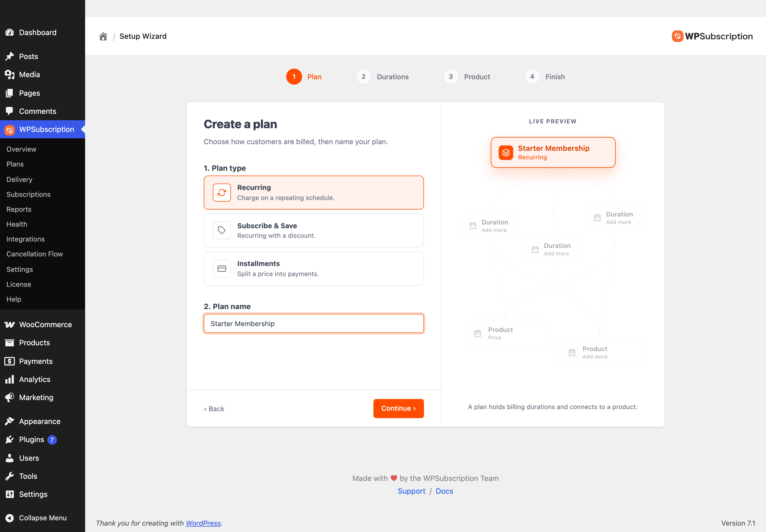The height and width of the screenshot is (532, 766).
Task: Click the "Create a plan" heading
Action: 240,124
